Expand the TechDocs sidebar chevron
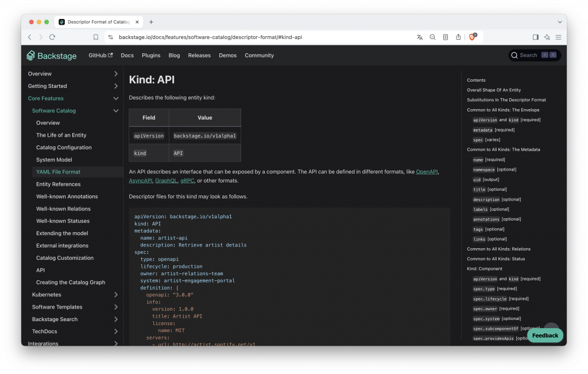588x374 pixels. tap(116, 331)
